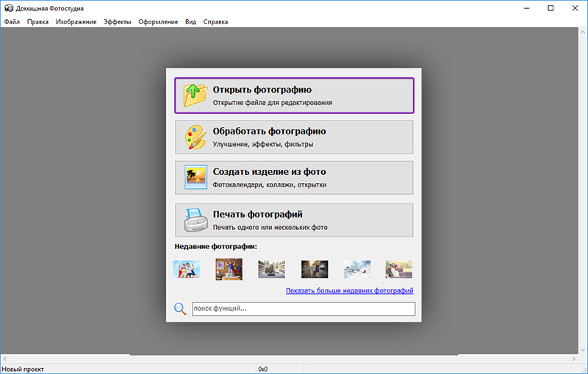This screenshot has height=374, width=588.
Task: Click the Открыть фотографию button title
Action: (262, 90)
